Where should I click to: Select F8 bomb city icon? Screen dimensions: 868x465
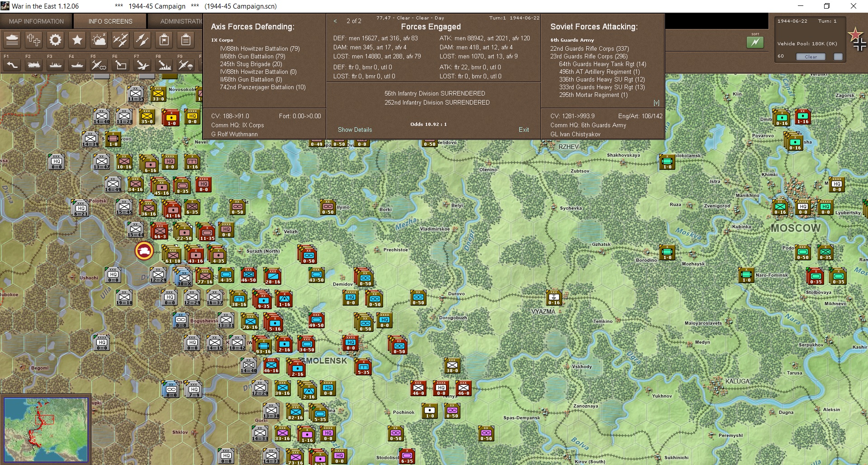pos(164,65)
